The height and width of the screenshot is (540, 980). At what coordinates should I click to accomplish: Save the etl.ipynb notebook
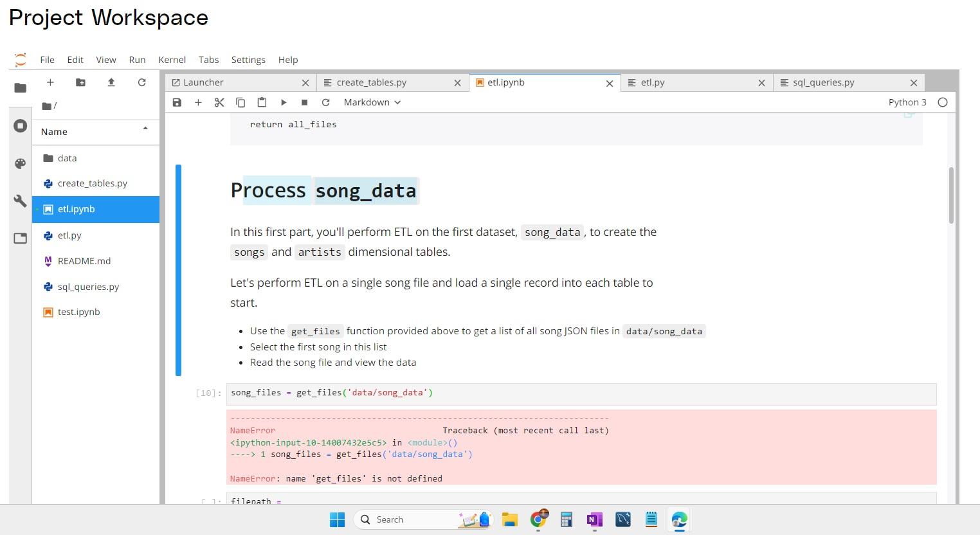point(177,102)
